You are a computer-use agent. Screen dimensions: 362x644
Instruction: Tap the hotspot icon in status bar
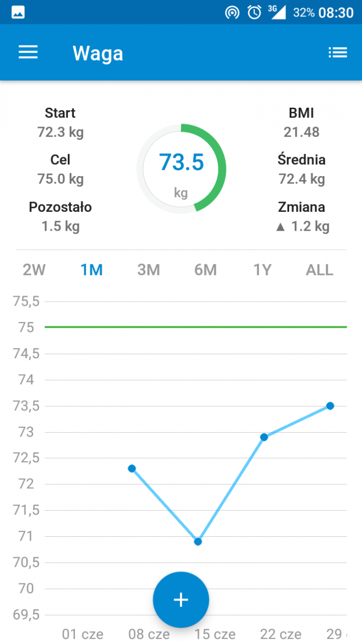click(x=232, y=12)
